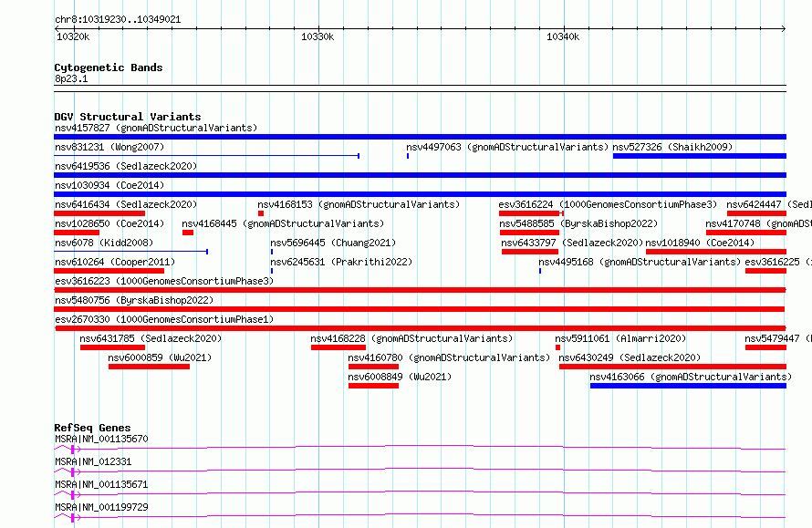Click the RefSeq Genes track title

92,428
